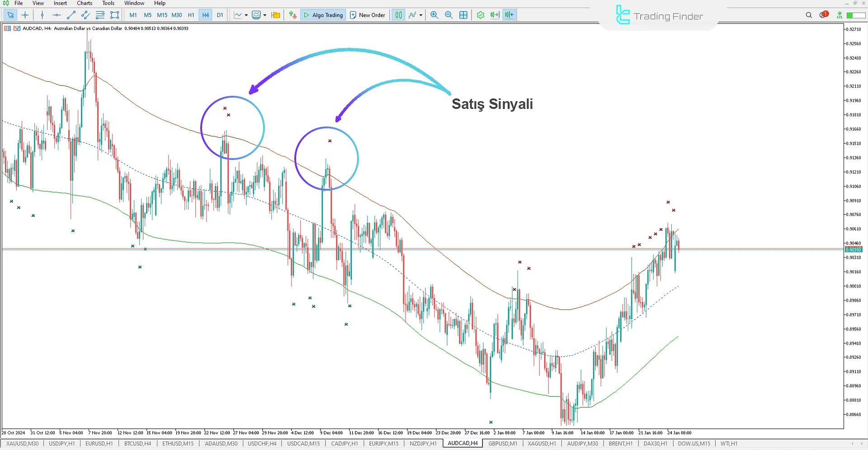Screen dimensions: 868x450
Task: Open the tile windows grid icon
Action: (463, 15)
